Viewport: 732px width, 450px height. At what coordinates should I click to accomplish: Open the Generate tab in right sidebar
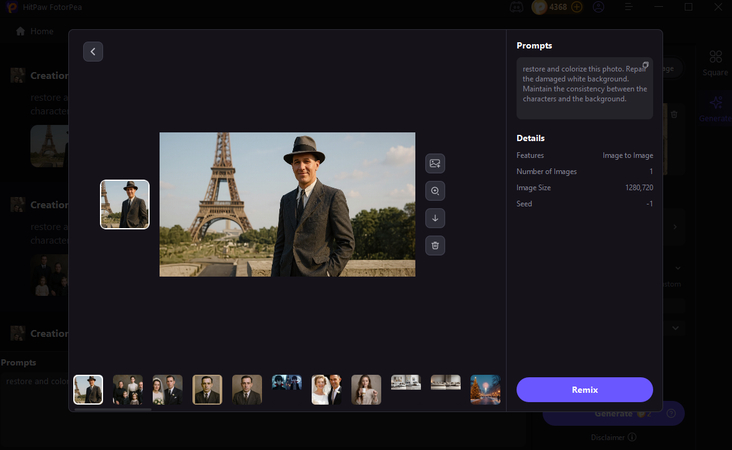tap(715, 109)
